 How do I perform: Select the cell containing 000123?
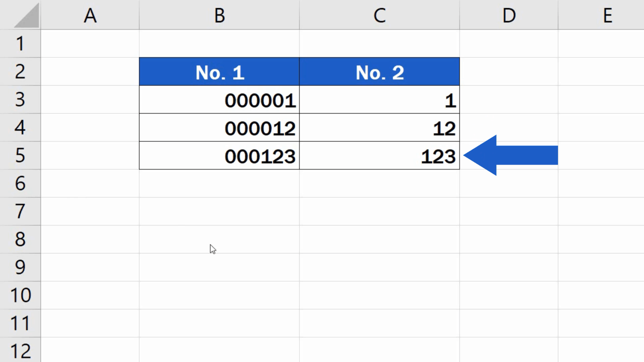click(x=220, y=156)
